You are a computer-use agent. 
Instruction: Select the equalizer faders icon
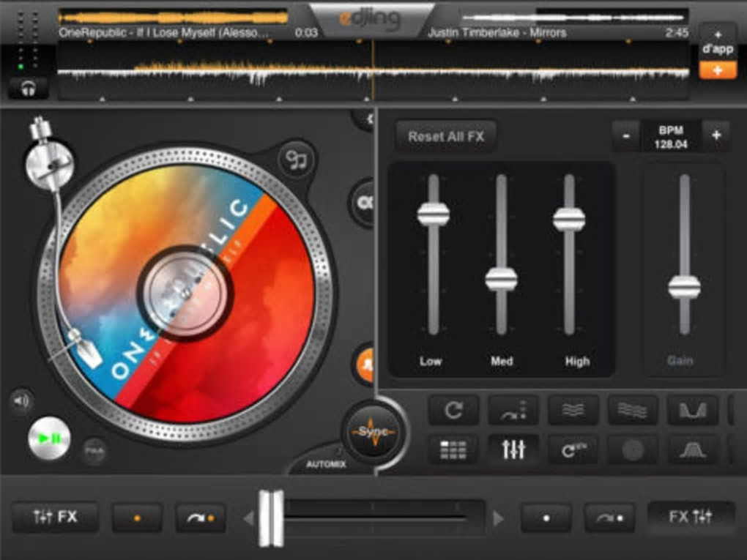513,449
